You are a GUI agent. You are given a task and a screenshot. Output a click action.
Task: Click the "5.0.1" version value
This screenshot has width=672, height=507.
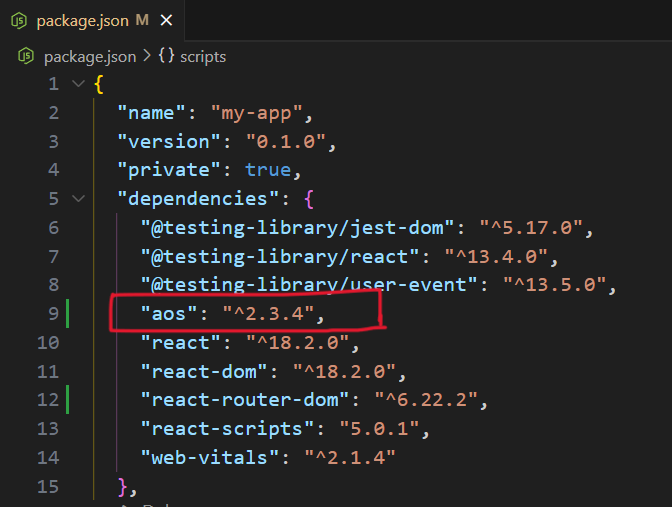[379, 429]
